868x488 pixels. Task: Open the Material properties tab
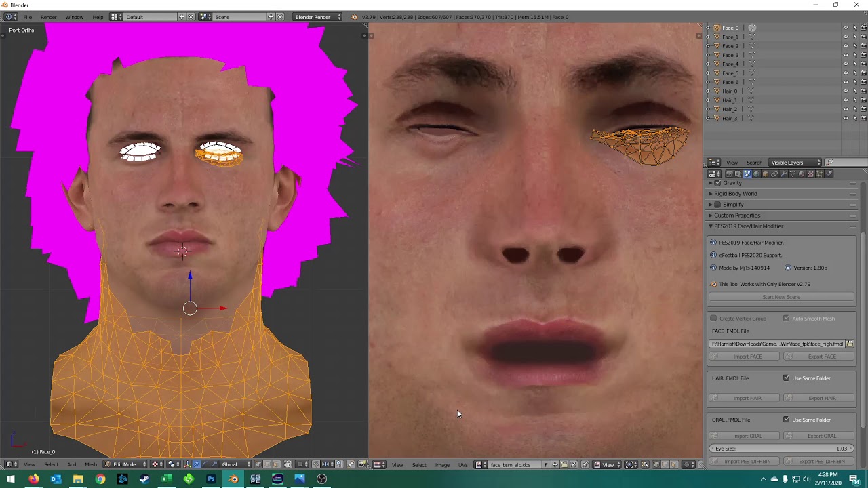802,174
